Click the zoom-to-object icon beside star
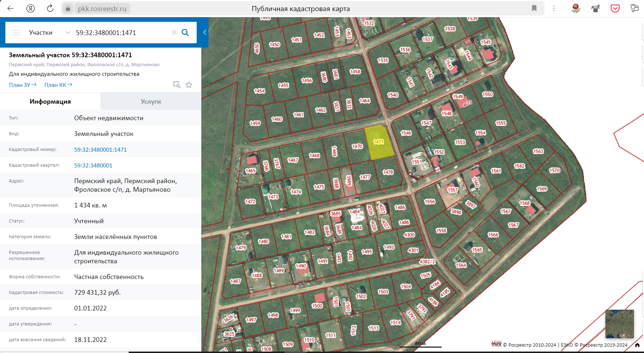Image resolution: width=644 pixels, height=353 pixels. coord(177,85)
